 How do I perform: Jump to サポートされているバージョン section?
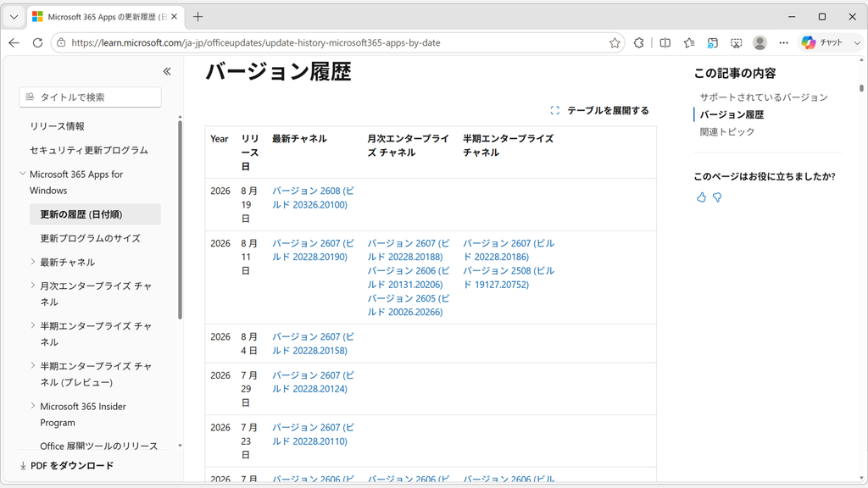tap(764, 97)
